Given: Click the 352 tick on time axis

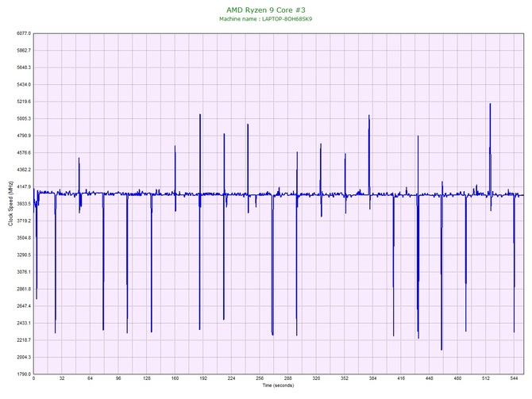Looking at the screenshot, I should 345,378.
